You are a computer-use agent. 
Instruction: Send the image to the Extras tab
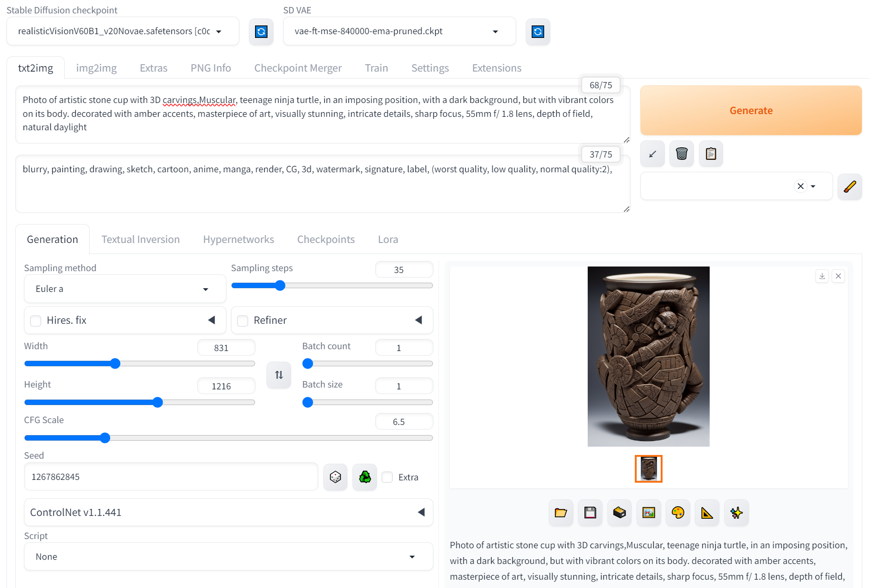(707, 512)
